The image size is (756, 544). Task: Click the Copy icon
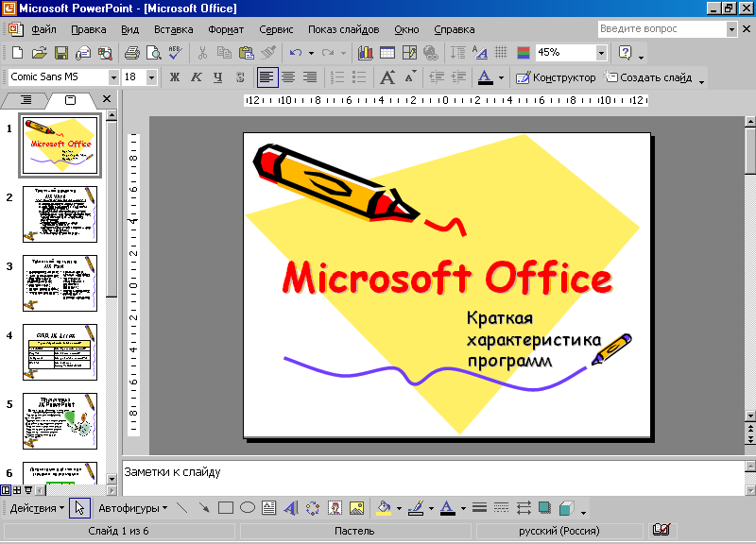click(224, 53)
